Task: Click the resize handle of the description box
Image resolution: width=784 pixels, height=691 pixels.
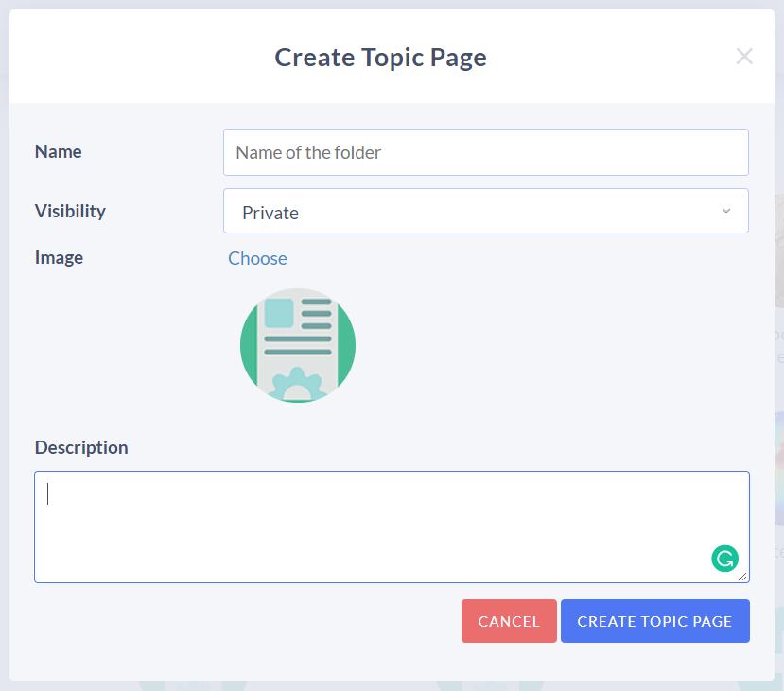Action: [743, 578]
